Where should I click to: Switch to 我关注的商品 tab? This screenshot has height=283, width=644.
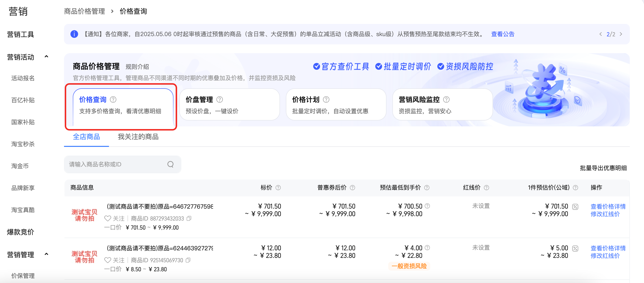[x=138, y=137]
